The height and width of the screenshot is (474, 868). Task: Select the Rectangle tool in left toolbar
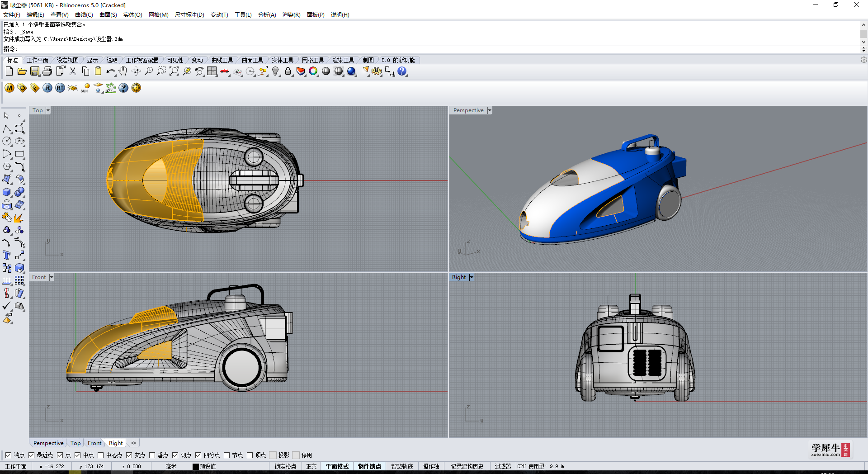tap(19, 154)
